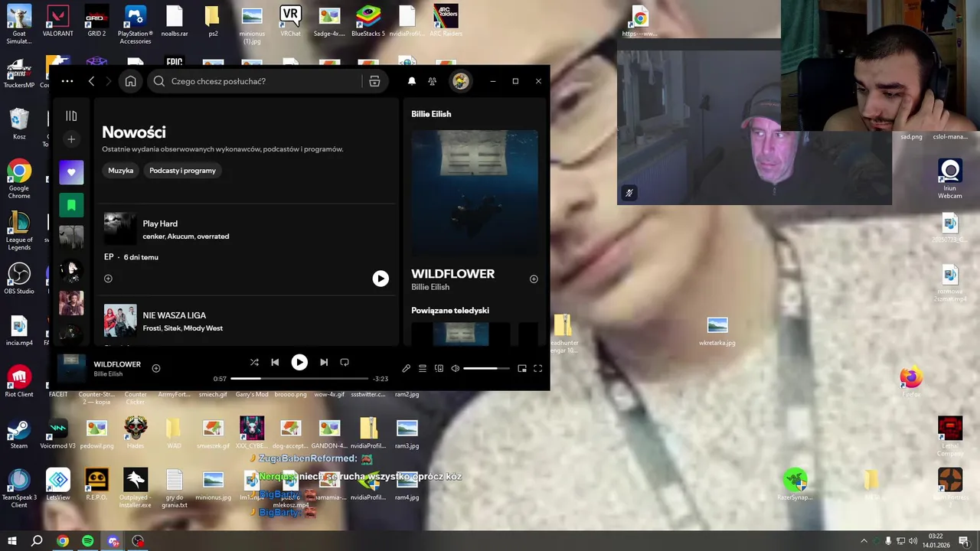
Task: Click WILDFLOWER album thumbnail in player bar
Action: (72, 368)
